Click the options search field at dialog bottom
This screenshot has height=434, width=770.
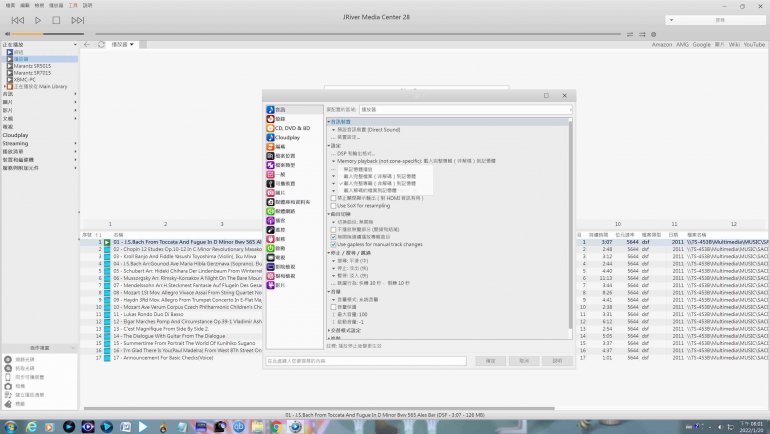coord(365,361)
